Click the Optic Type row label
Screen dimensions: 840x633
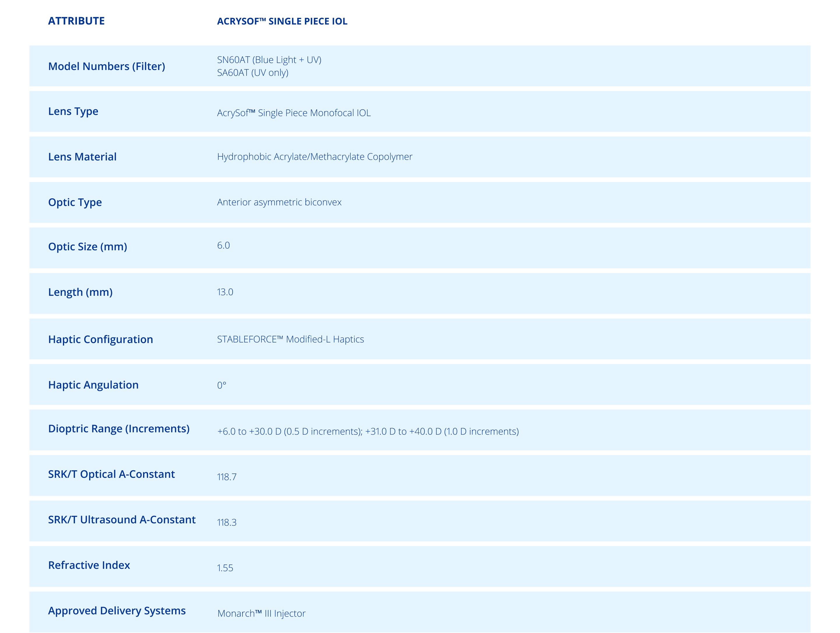[x=75, y=202]
